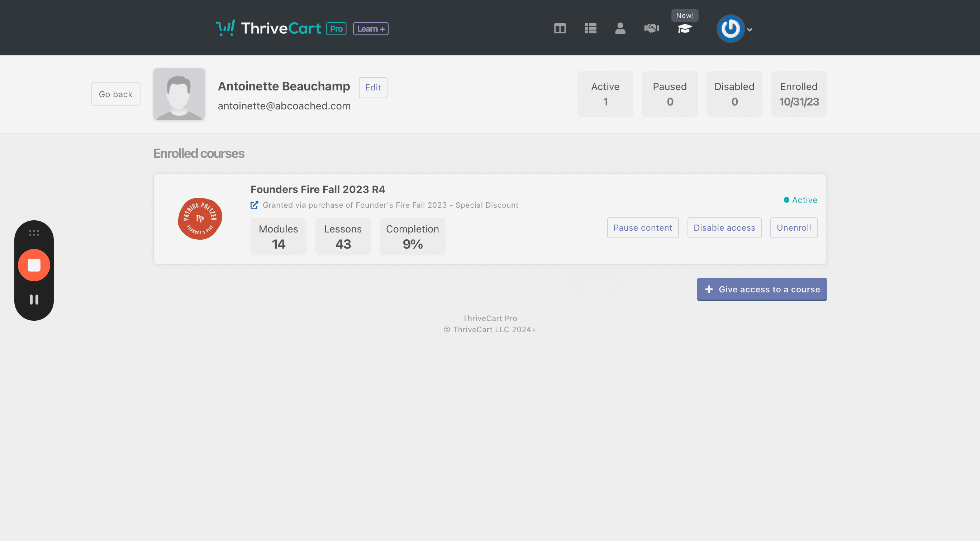Click the Founders Fire Fall 2023 R4 title
The width and height of the screenshot is (980, 541).
pos(318,189)
